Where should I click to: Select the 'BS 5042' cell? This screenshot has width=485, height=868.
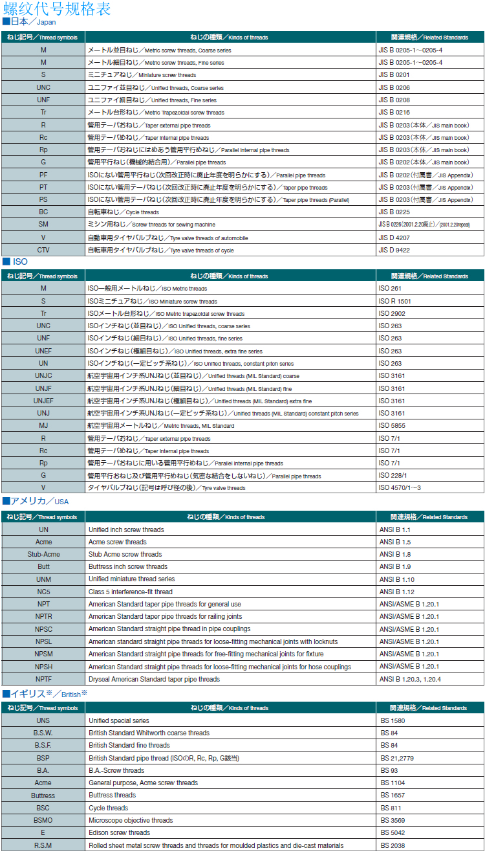[430, 833]
